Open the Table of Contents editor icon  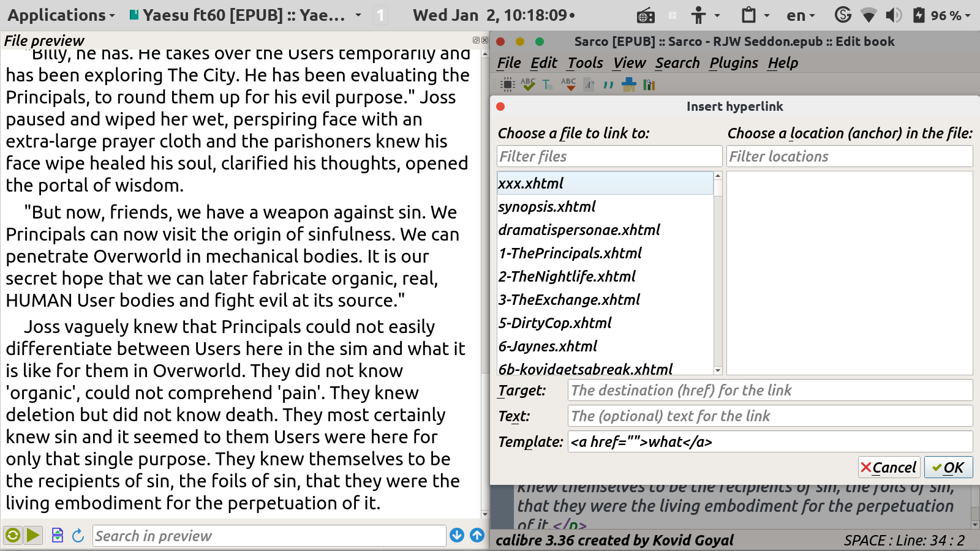pyautogui.click(x=548, y=84)
